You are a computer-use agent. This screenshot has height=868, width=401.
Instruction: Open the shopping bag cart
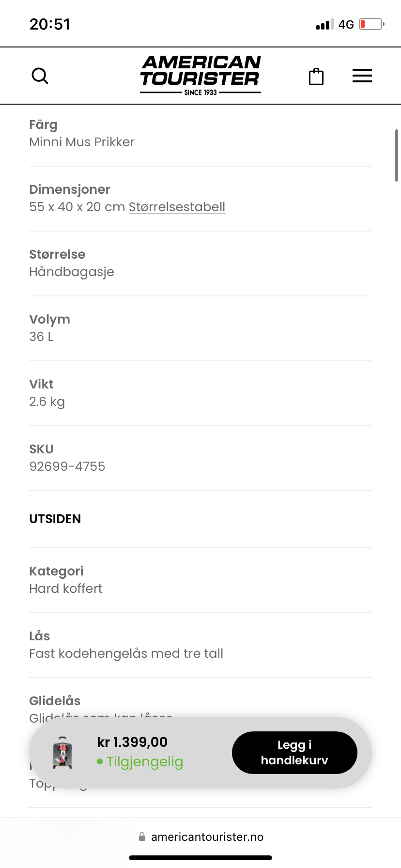[316, 76]
